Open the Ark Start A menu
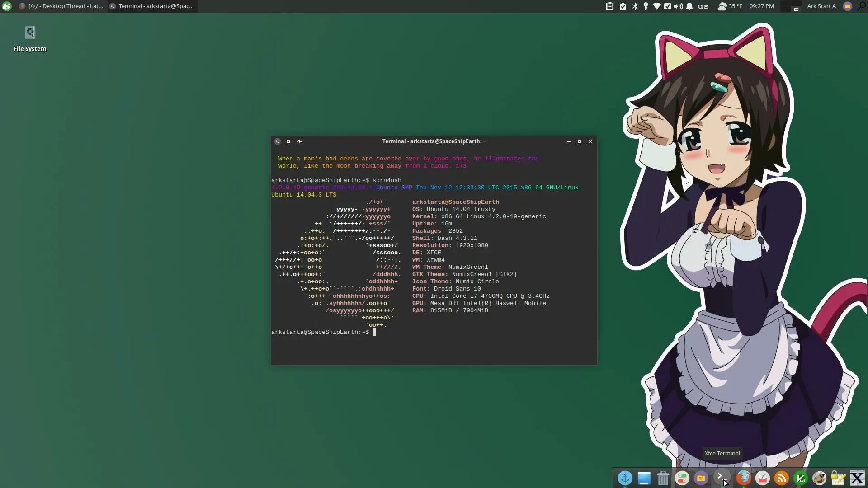This screenshot has height=488, width=868. (x=821, y=6)
